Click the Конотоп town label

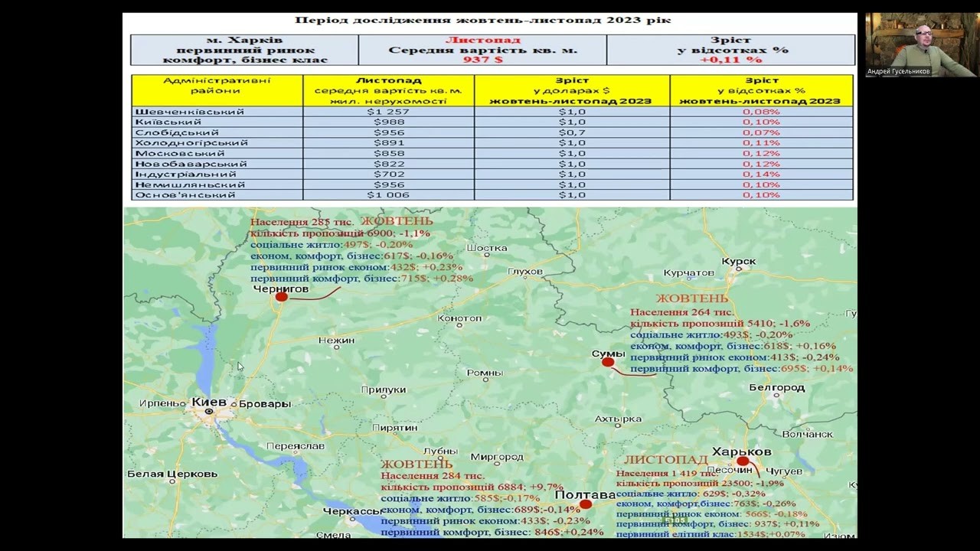[x=459, y=318]
